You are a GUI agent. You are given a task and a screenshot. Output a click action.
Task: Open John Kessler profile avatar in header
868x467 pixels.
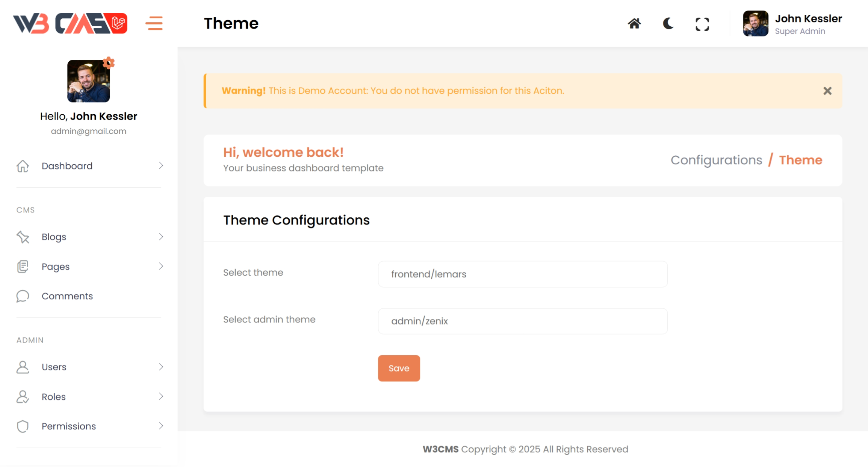pos(755,24)
